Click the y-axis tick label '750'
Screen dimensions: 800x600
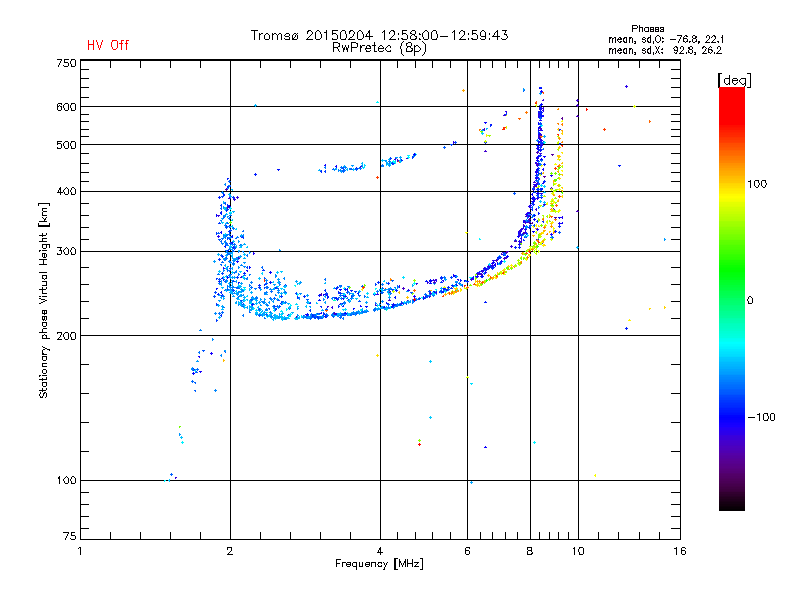click(x=66, y=63)
